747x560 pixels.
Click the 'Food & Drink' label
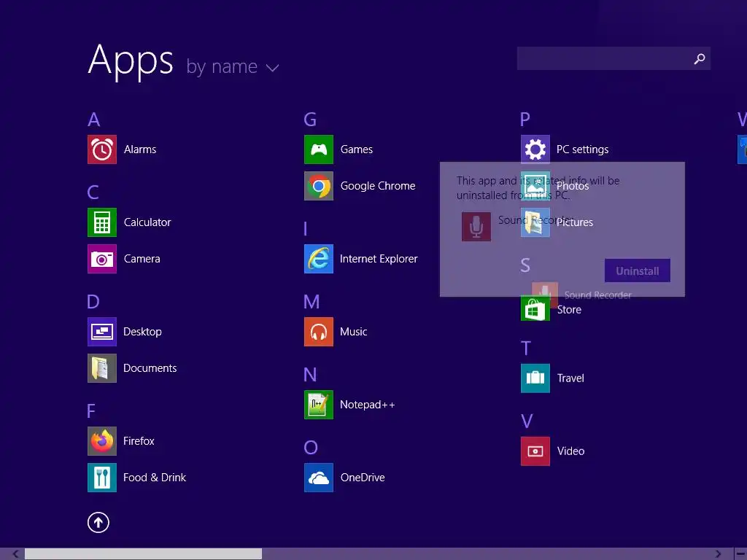click(x=155, y=477)
